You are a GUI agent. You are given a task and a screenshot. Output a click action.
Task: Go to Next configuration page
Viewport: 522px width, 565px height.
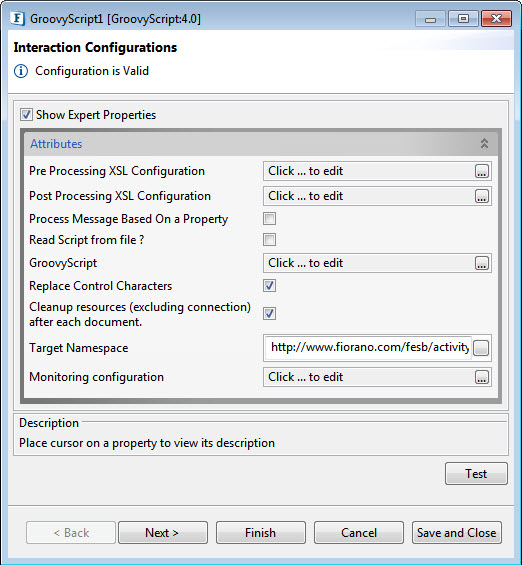click(163, 533)
